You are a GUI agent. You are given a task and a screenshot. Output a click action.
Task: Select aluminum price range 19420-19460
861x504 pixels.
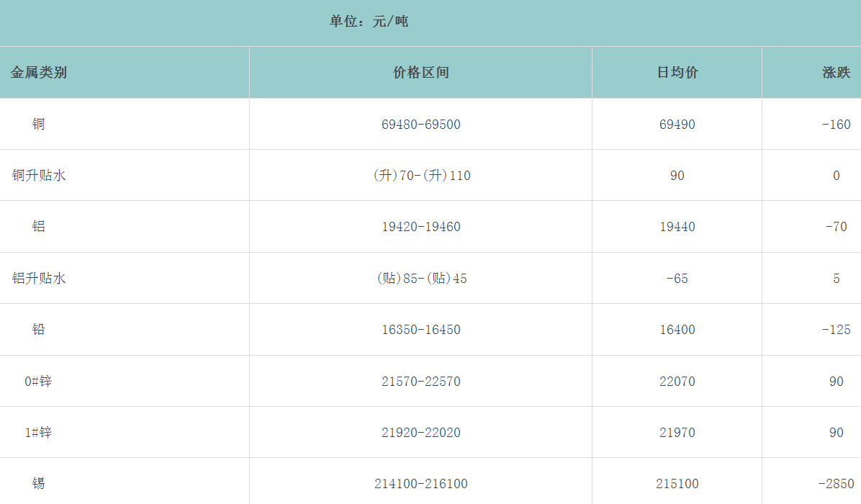tap(421, 227)
